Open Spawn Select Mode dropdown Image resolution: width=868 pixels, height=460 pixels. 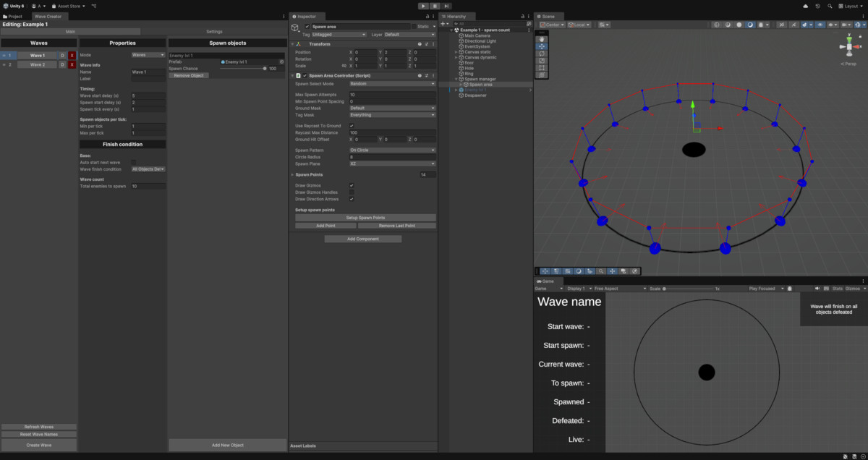pyautogui.click(x=392, y=84)
